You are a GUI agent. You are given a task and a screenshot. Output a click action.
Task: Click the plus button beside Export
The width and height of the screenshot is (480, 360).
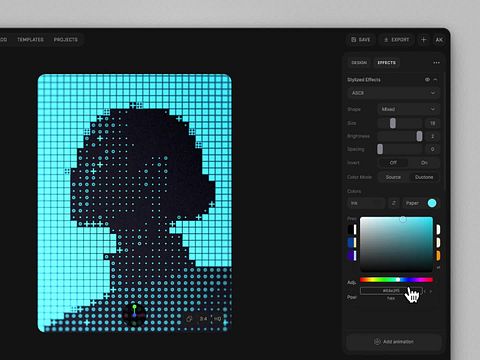tap(424, 40)
